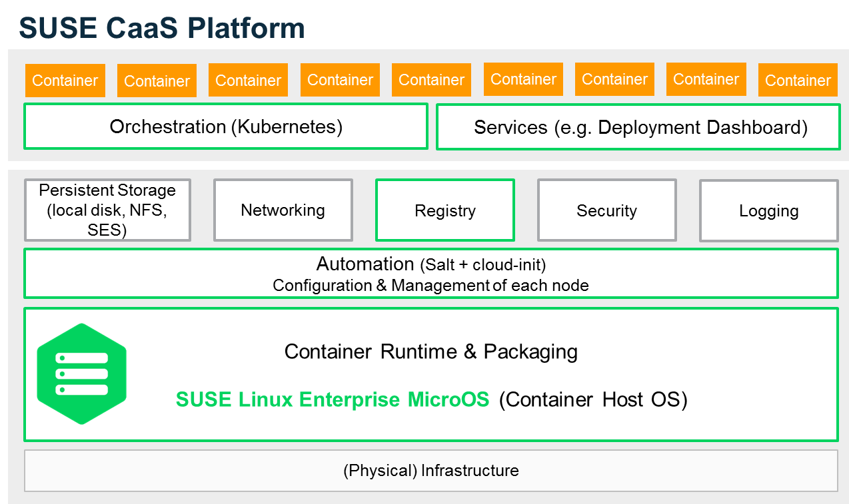Click the Networking box
The height and width of the screenshot is (504, 849).
pyautogui.click(x=283, y=210)
